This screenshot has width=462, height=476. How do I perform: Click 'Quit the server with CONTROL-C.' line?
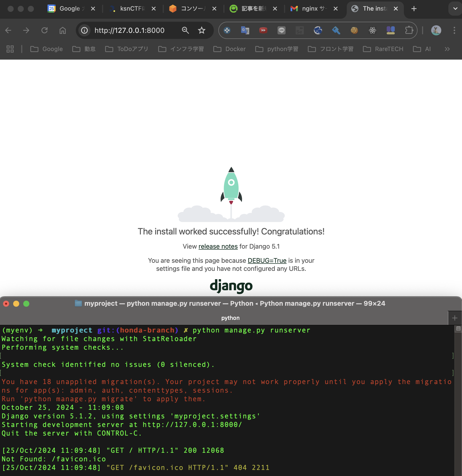(72, 433)
